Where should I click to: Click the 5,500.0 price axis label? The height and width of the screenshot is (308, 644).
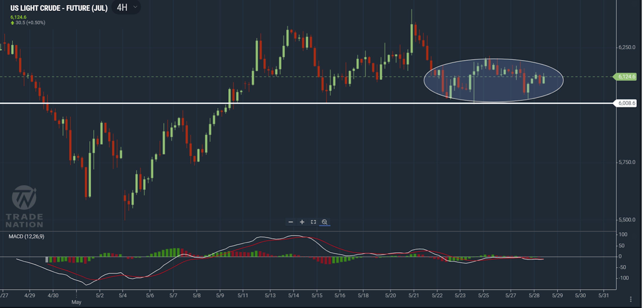[627, 220]
